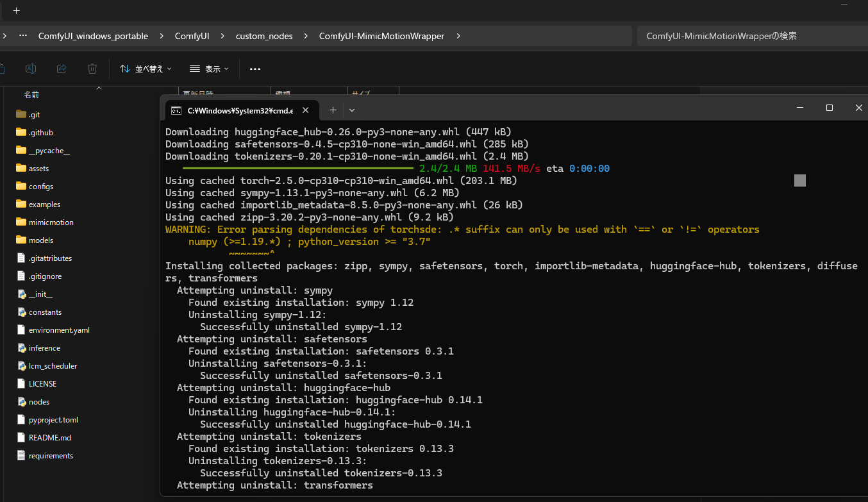
Task: Open the terminal tab list chevron
Action: point(351,110)
